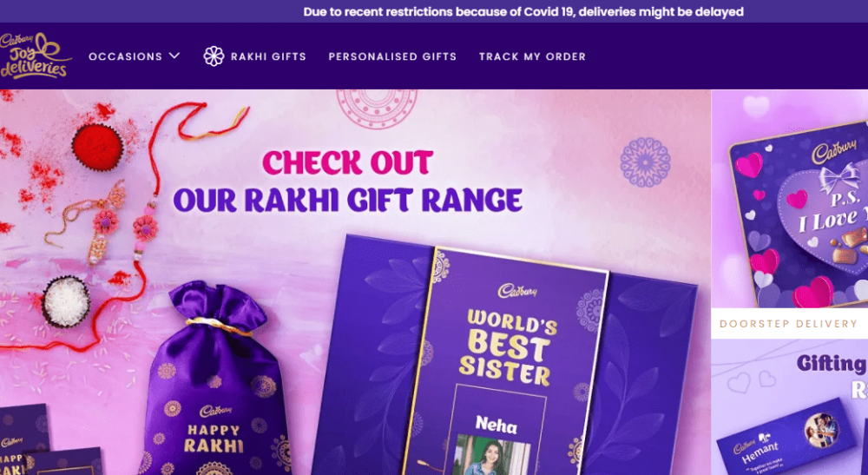This screenshot has width=868, height=475.
Task: Click the Check Out Our Rakhi Gift Range banner text
Action: [x=348, y=181]
